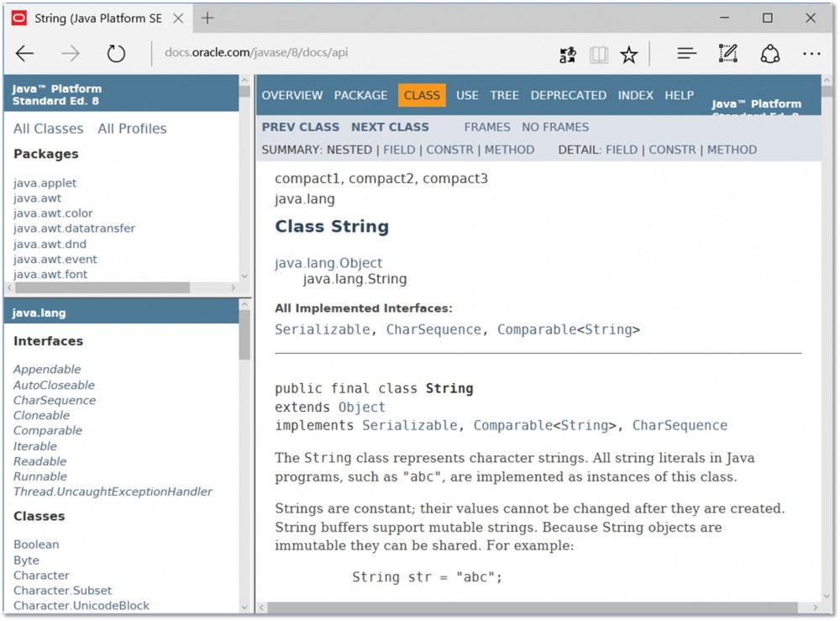This screenshot has height=621, width=840.
Task: Toggle the reading view book icon
Action: pos(598,54)
